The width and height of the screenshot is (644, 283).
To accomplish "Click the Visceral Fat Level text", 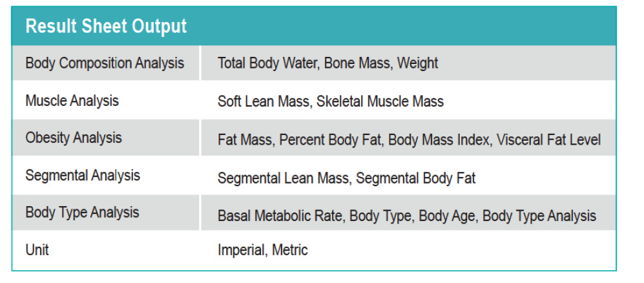I will [548, 140].
